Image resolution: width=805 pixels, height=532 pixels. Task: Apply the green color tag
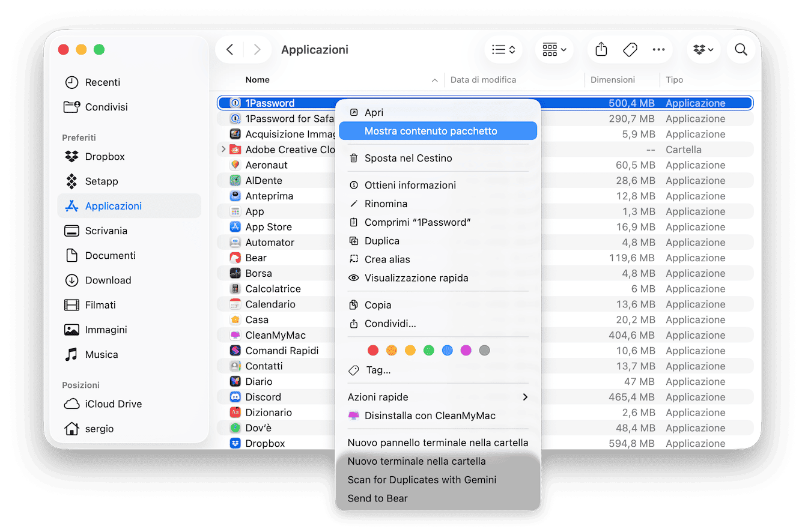pos(429,350)
